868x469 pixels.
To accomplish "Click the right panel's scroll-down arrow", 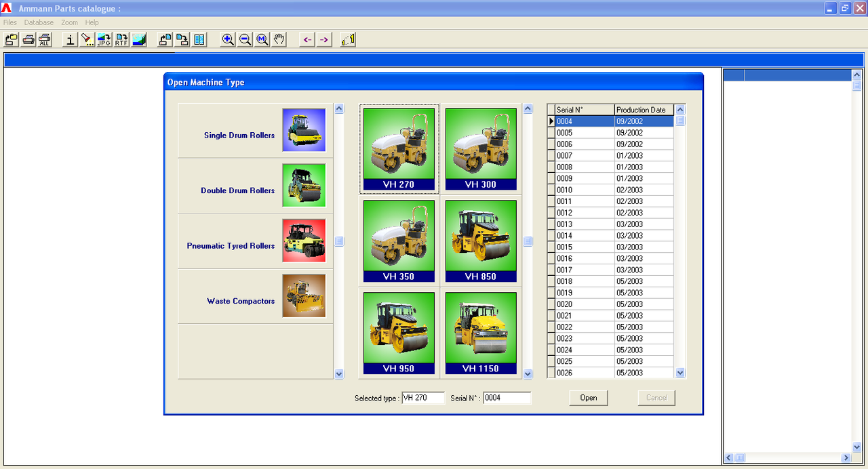I will coord(857,447).
